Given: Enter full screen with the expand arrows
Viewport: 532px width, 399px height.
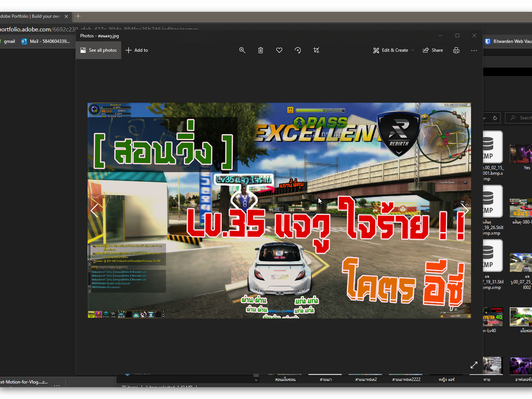Looking at the screenshot, I should (x=474, y=365).
